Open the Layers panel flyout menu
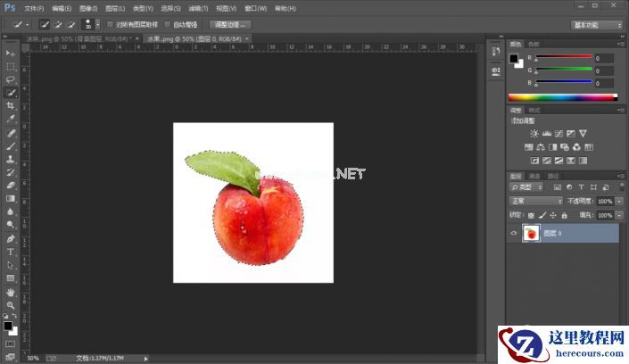This screenshot has height=364, width=629. (621, 176)
